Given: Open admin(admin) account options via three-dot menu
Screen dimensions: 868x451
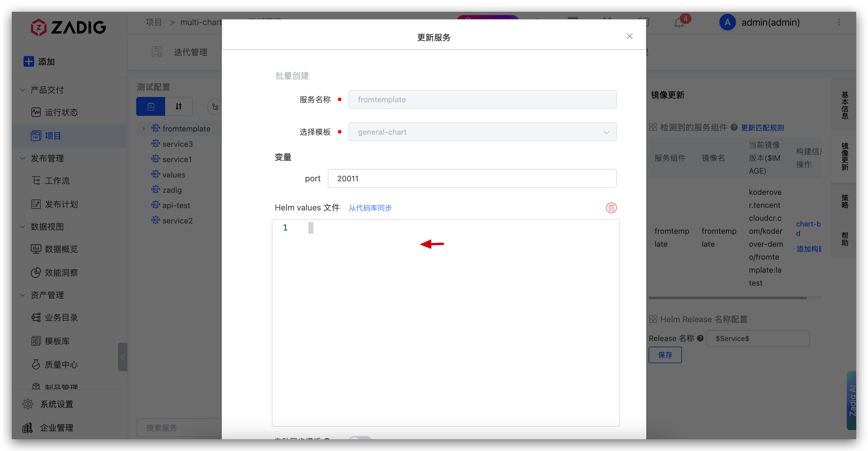Looking at the screenshot, I should tap(839, 22).
